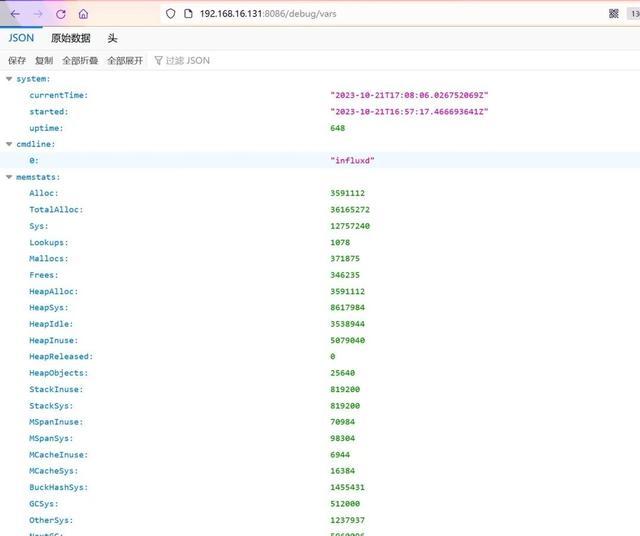Select the GCSys key
Screen dimensions: 640x536
44,503
